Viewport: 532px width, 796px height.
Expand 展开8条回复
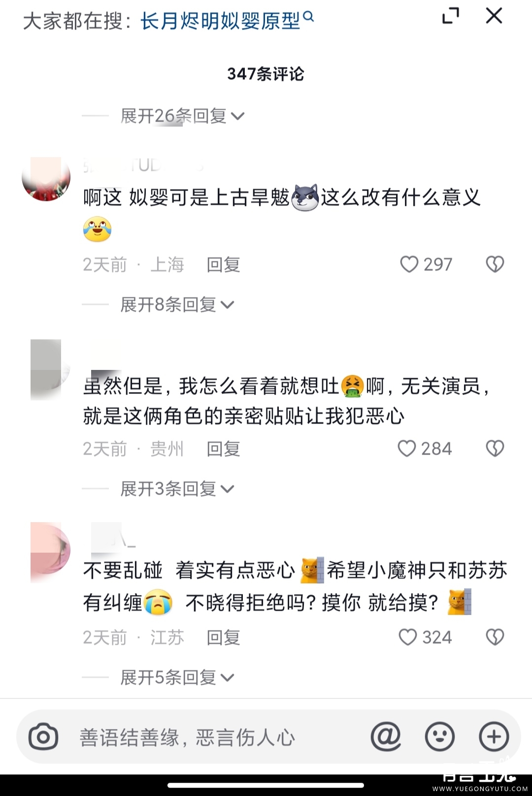177,305
